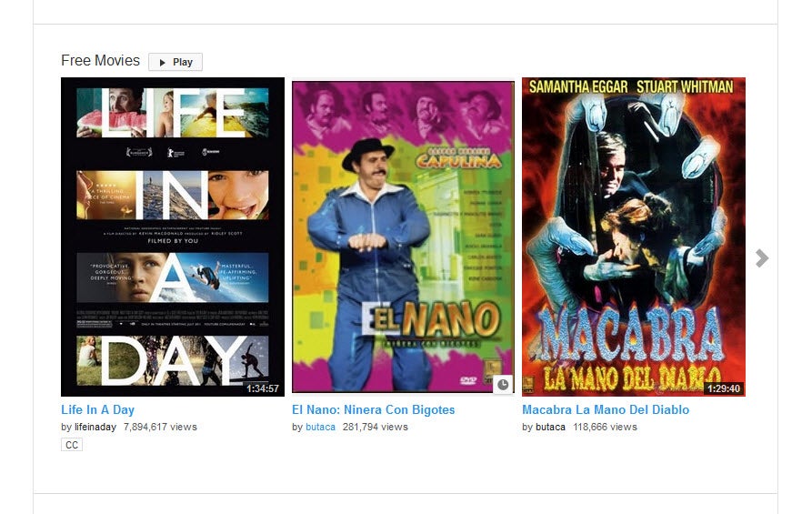Open the El Nano movie poster thumbnail

coord(403,237)
